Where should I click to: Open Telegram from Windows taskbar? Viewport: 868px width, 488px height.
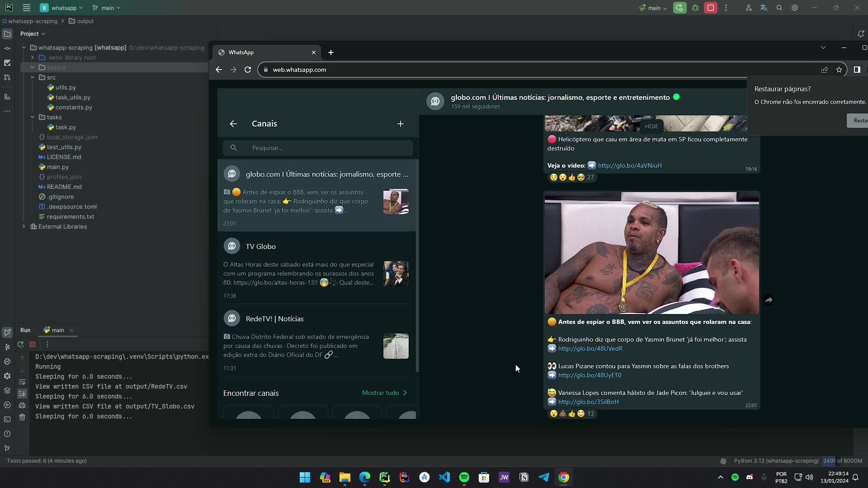[544, 477]
